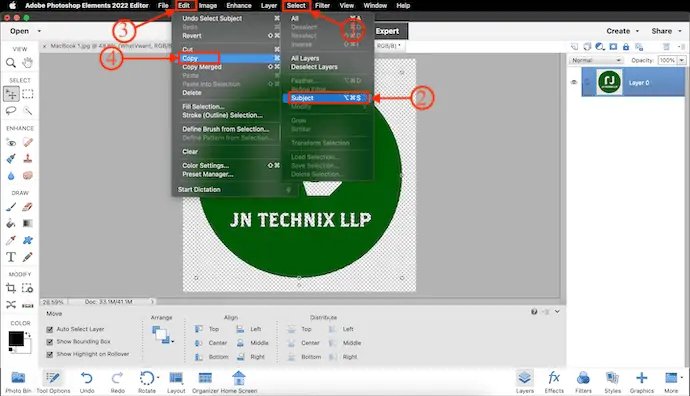Image resolution: width=690 pixels, height=396 pixels.
Task: Collapse tool options with chevron
Action: pyautogui.click(x=557, y=312)
